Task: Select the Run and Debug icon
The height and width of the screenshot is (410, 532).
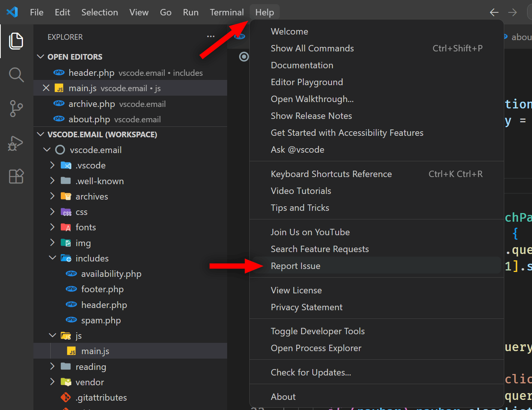Action: pyautogui.click(x=16, y=143)
